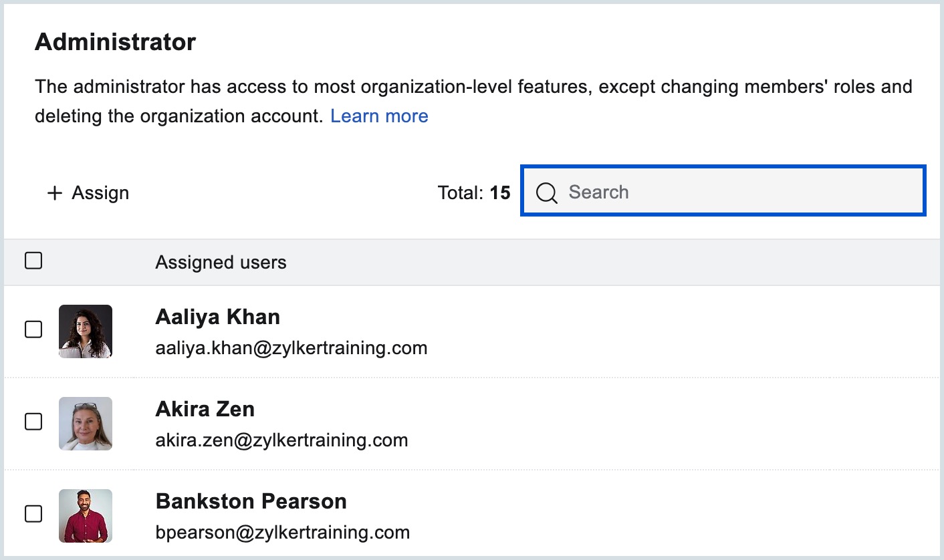Click the aaliya.khan@zylkertraining.com email address

click(291, 348)
